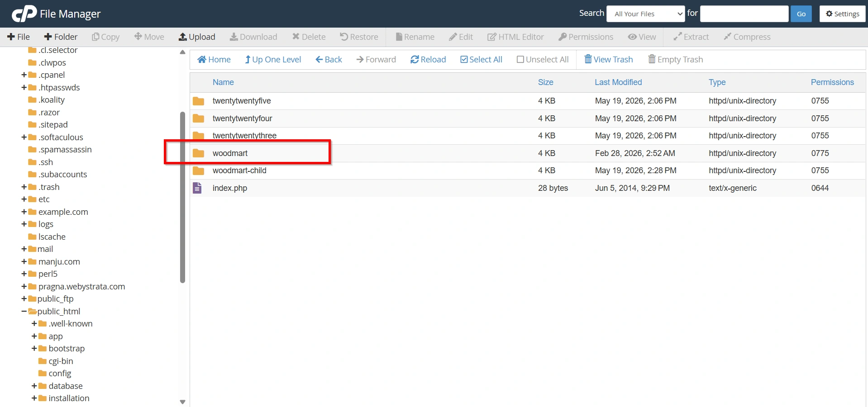Select the woodmart folder

click(527, 153)
